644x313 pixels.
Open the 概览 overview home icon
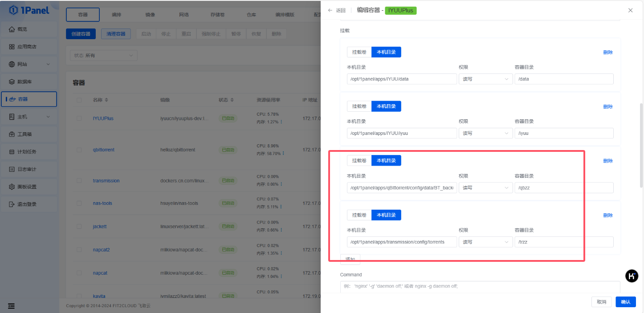tap(12, 29)
